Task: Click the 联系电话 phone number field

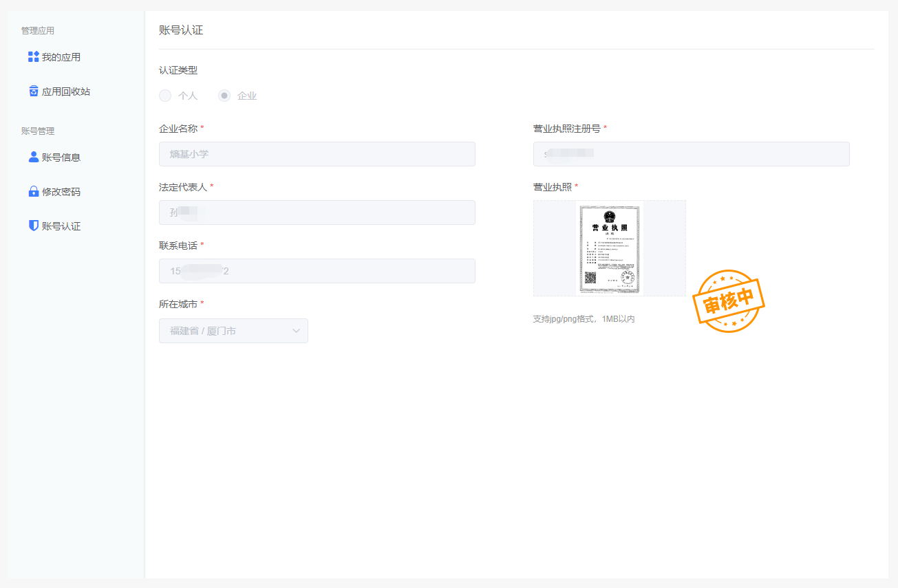Action: 317,271
